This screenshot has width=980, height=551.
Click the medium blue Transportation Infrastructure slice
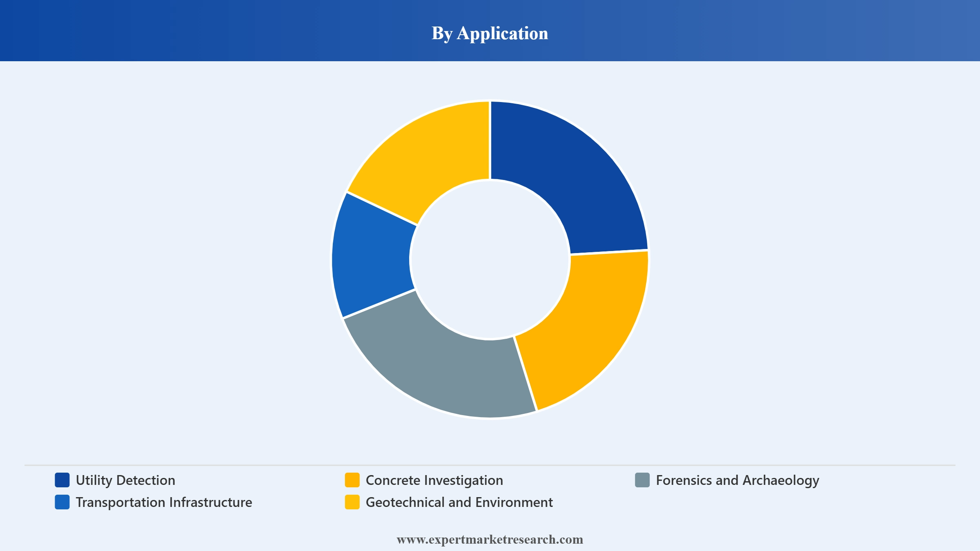point(372,255)
